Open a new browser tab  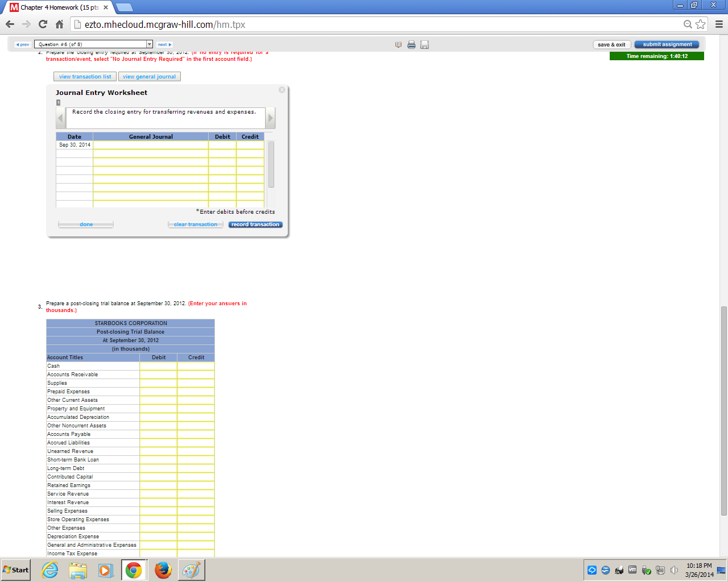pos(124,7)
